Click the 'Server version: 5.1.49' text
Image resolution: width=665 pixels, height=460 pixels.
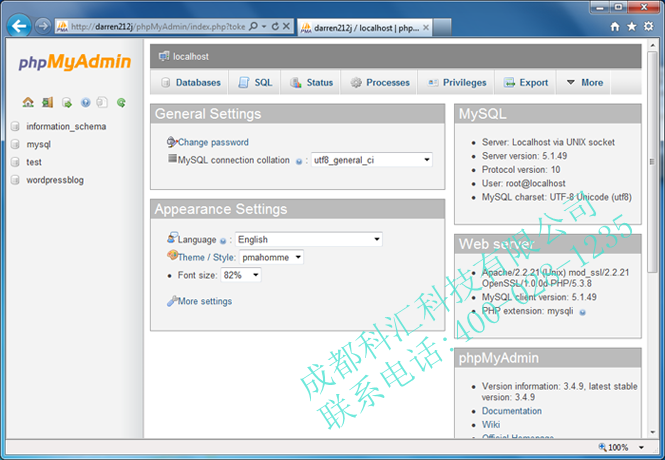[524, 156]
